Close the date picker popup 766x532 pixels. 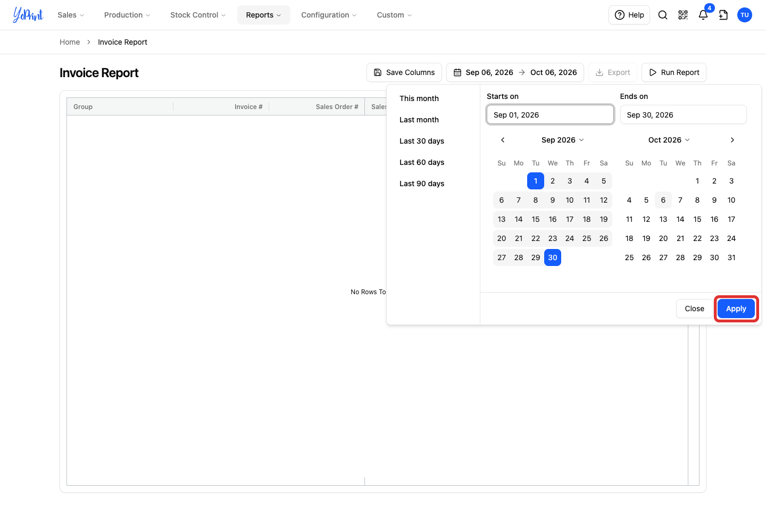coord(695,309)
